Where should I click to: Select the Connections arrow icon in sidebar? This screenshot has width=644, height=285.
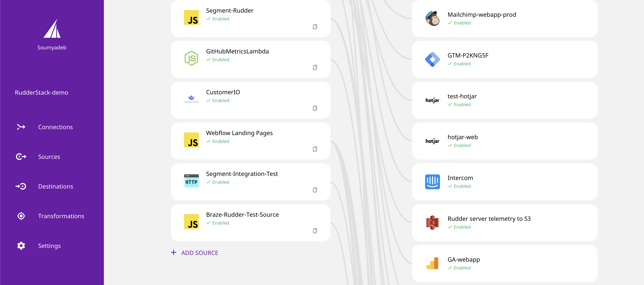[21, 127]
